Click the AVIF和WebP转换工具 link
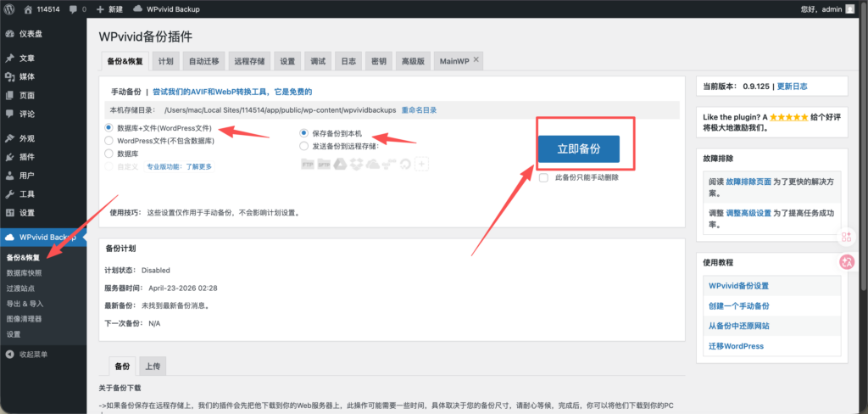Image resolution: width=868 pixels, height=414 pixels. coord(232,92)
